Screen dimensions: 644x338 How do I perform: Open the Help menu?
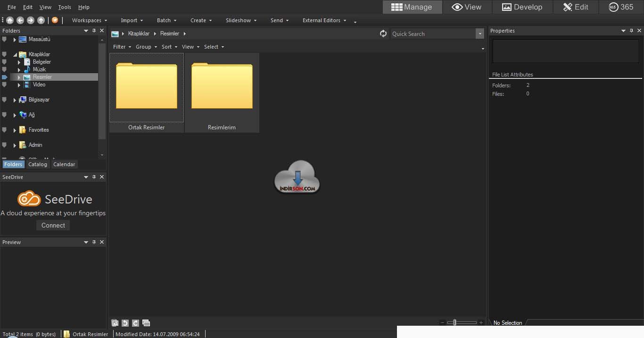click(83, 7)
